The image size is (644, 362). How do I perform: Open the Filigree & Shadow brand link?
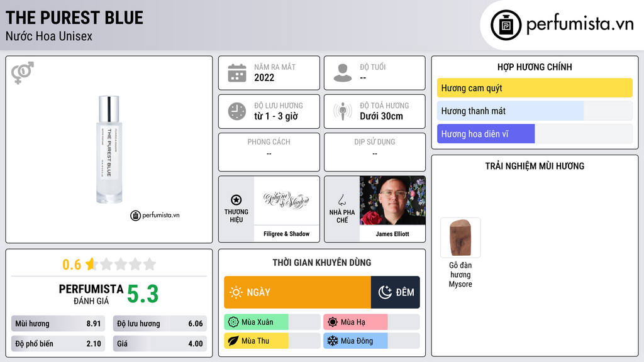tap(286, 234)
